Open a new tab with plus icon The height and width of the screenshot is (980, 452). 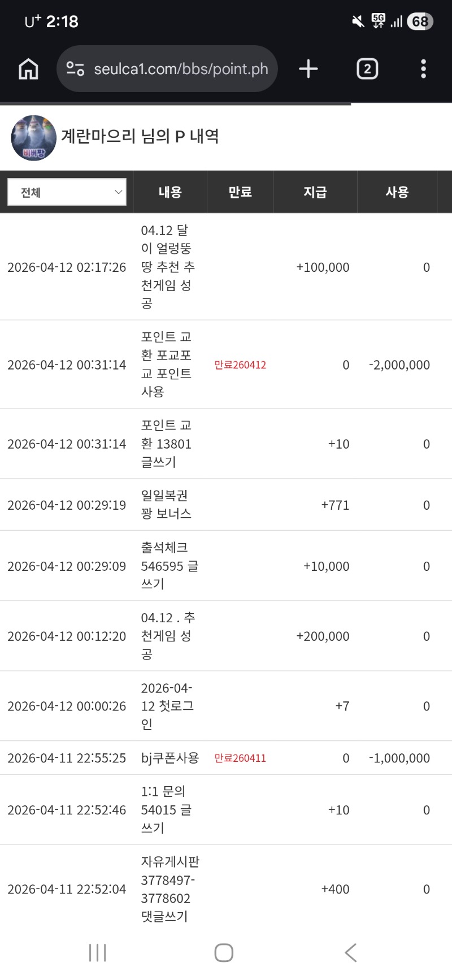coord(308,69)
